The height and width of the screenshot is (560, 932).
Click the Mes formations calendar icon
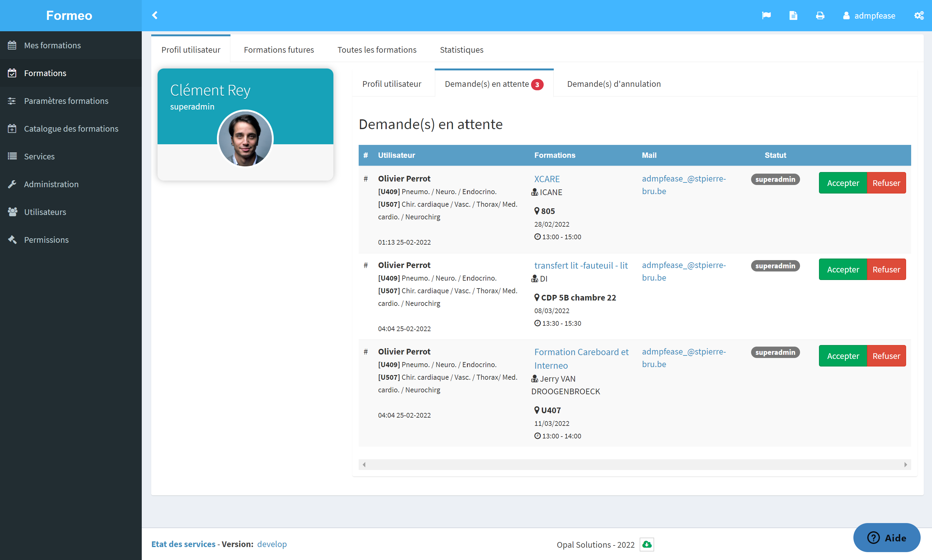click(x=12, y=45)
